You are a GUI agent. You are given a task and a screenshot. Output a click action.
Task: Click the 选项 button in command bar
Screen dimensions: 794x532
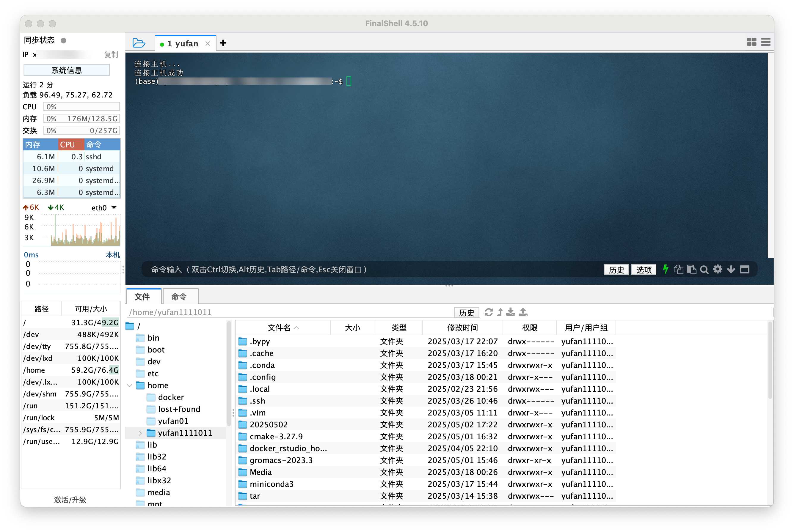644,270
